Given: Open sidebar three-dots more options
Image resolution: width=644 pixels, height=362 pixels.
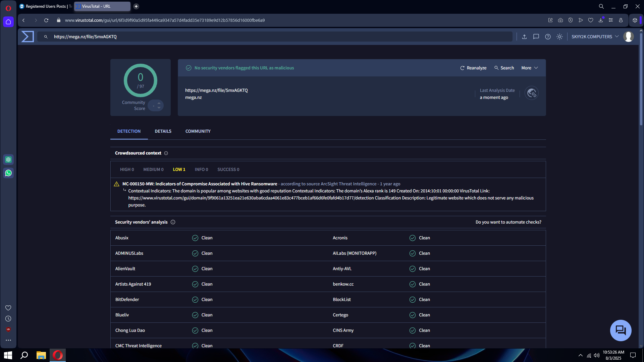Looking at the screenshot, I should coord(8,340).
